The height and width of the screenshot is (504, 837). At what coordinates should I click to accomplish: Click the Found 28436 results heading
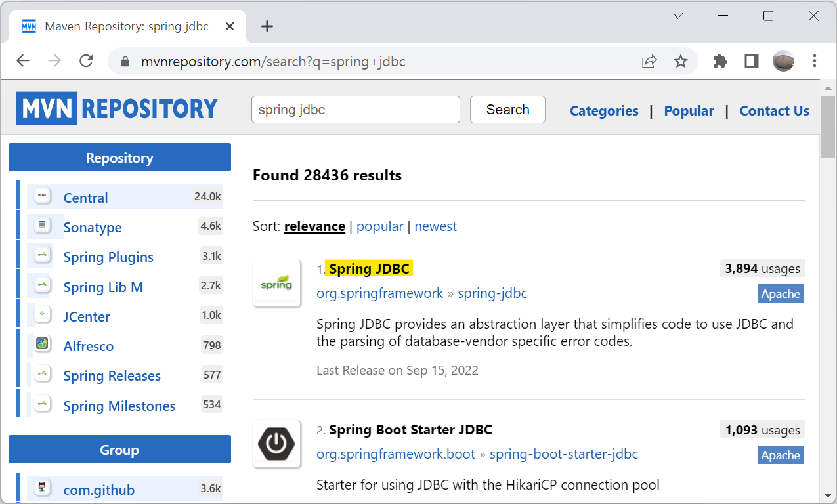click(327, 175)
